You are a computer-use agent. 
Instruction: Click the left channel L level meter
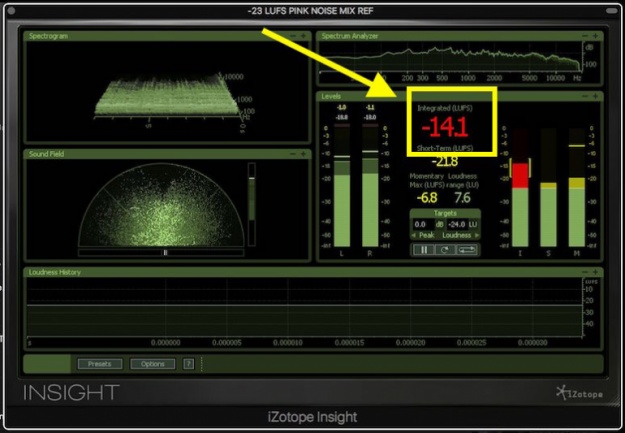click(342, 185)
